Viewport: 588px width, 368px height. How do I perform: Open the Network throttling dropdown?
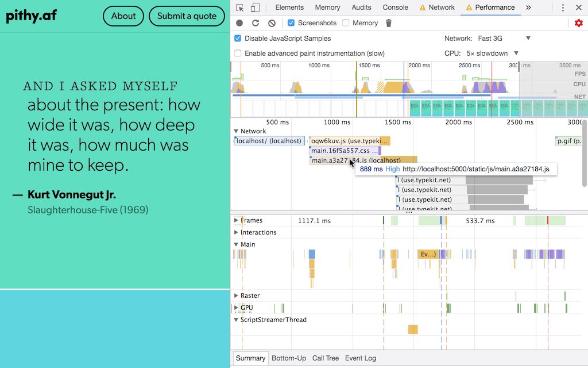504,39
